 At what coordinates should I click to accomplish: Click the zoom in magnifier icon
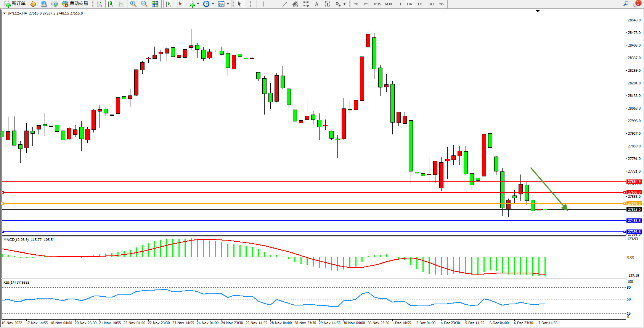tap(133, 4)
